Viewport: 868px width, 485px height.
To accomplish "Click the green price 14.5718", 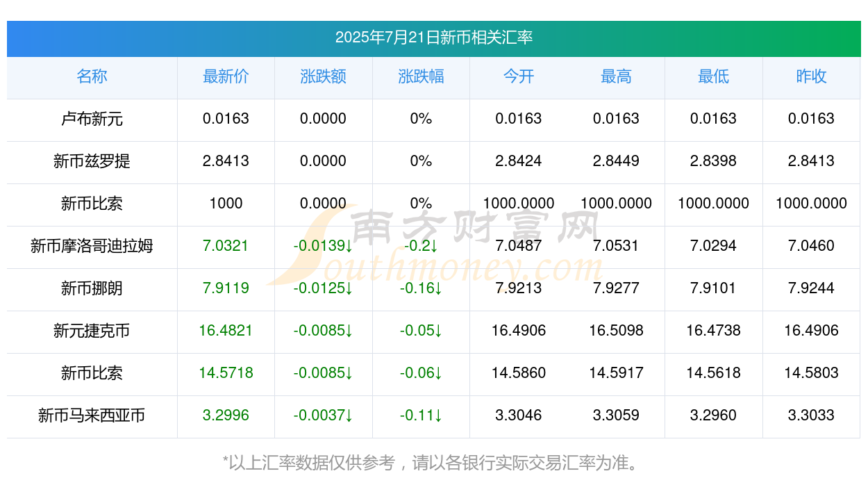I will [x=226, y=373].
